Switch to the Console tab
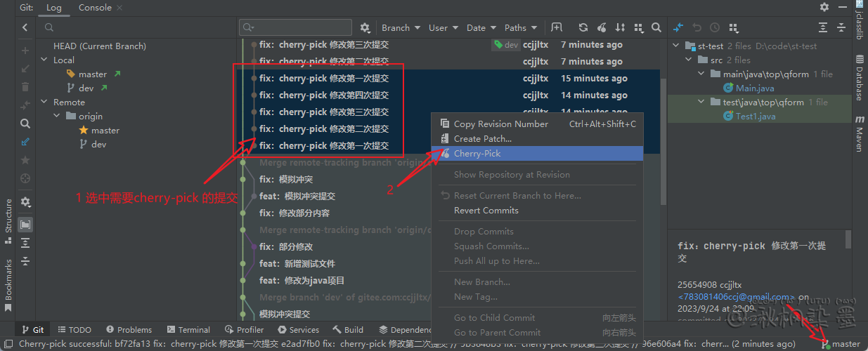Image resolution: width=868 pixels, height=351 pixels. tap(95, 8)
